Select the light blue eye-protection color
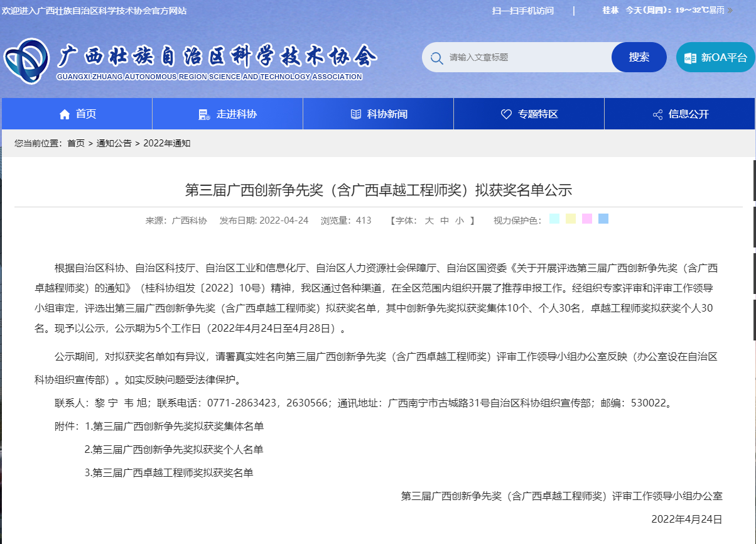The width and height of the screenshot is (756, 544). tap(603, 219)
